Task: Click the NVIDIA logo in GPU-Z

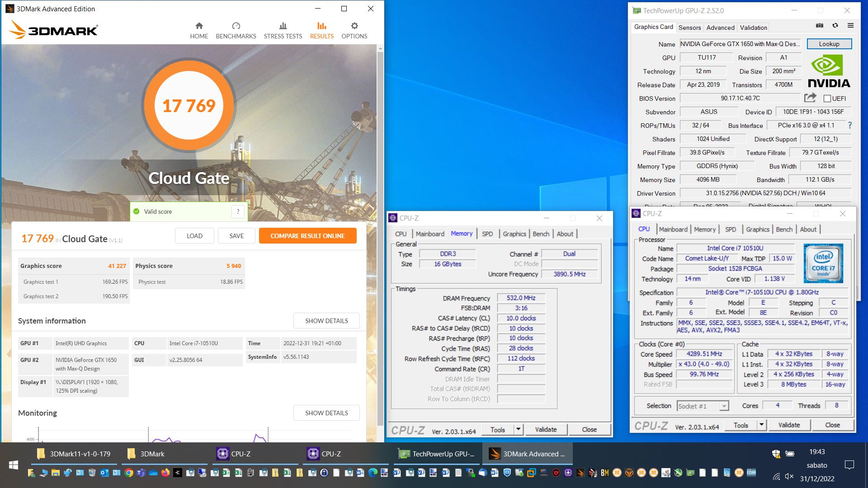Action: [829, 71]
